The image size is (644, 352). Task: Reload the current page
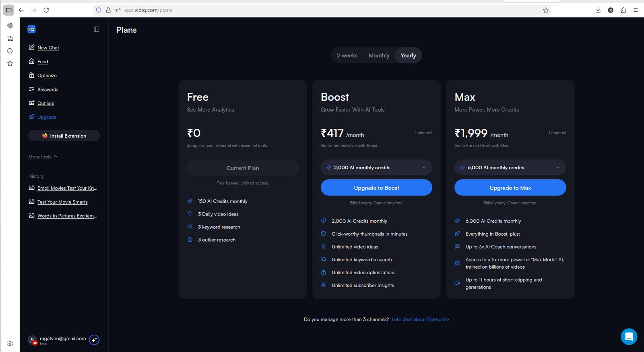pyautogui.click(x=46, y=10)
